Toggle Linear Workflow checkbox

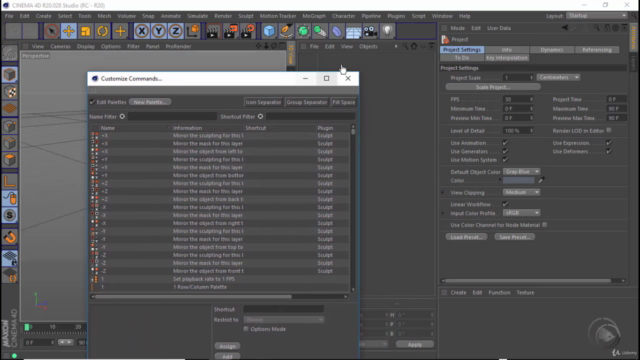coord(505,204)
